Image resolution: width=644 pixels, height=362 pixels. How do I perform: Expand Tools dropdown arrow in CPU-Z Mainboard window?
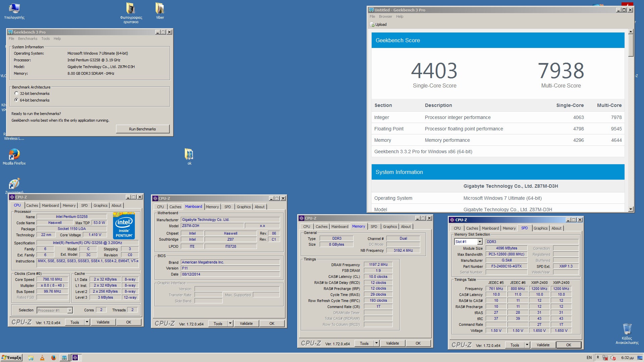[x=230, y=323]
